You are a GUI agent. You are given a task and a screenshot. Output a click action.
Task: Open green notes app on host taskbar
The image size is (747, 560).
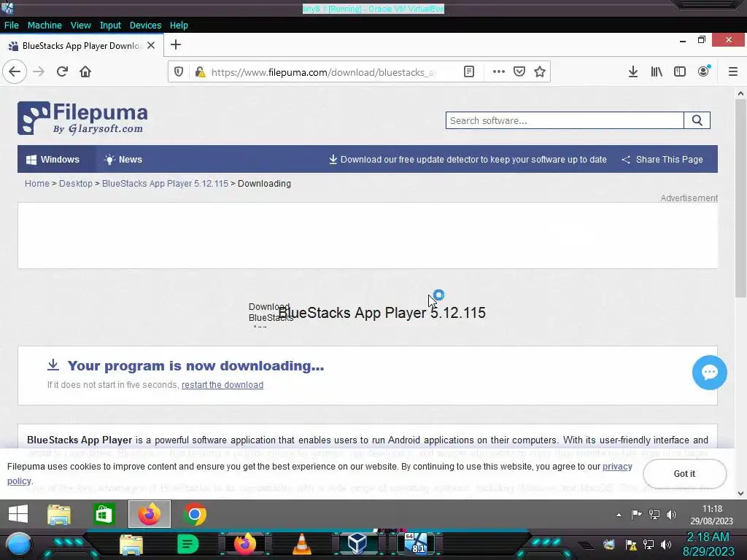[187, 544]
